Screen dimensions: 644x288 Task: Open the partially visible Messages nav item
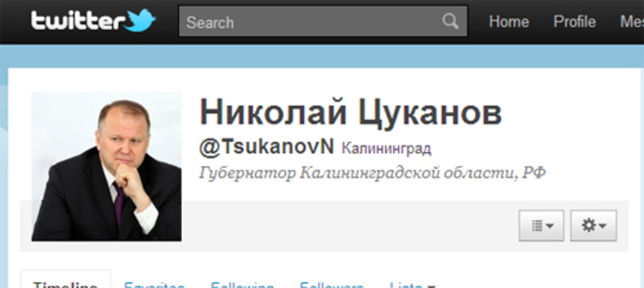[x=632, y=21]
